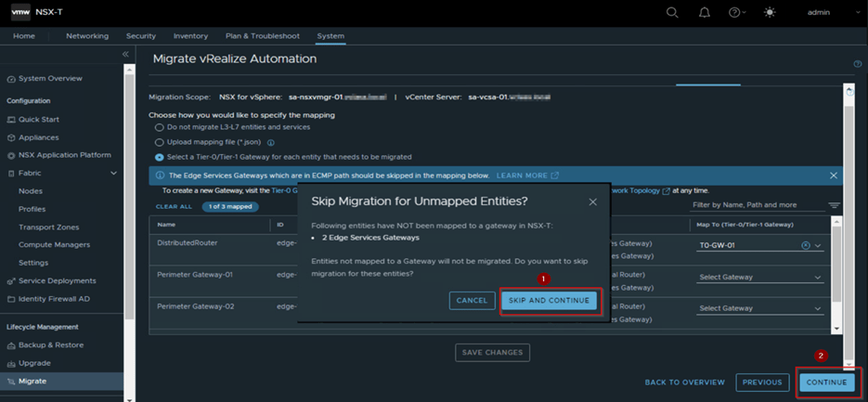868x402 pixels.
Task: Collapse the sidebar with double-chevron icon
Action: click(126, 55)
